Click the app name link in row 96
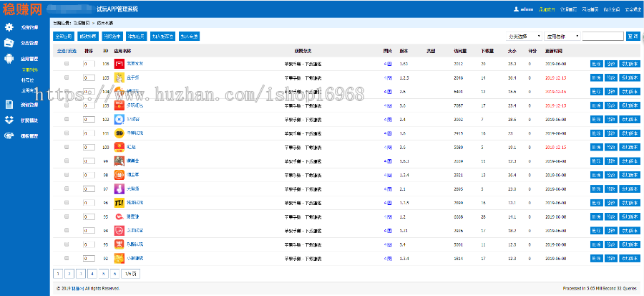Screen dimensions: 644x296 pos(135,203)
